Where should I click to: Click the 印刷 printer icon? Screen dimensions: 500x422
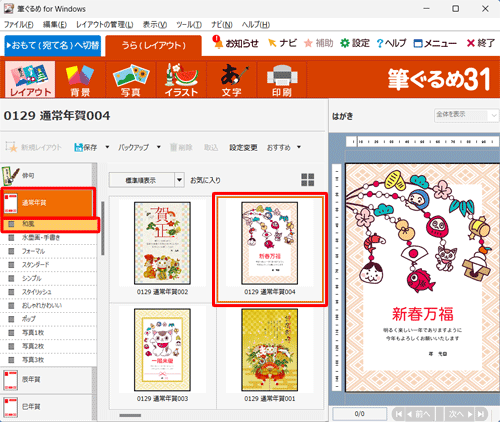point(282,79)
